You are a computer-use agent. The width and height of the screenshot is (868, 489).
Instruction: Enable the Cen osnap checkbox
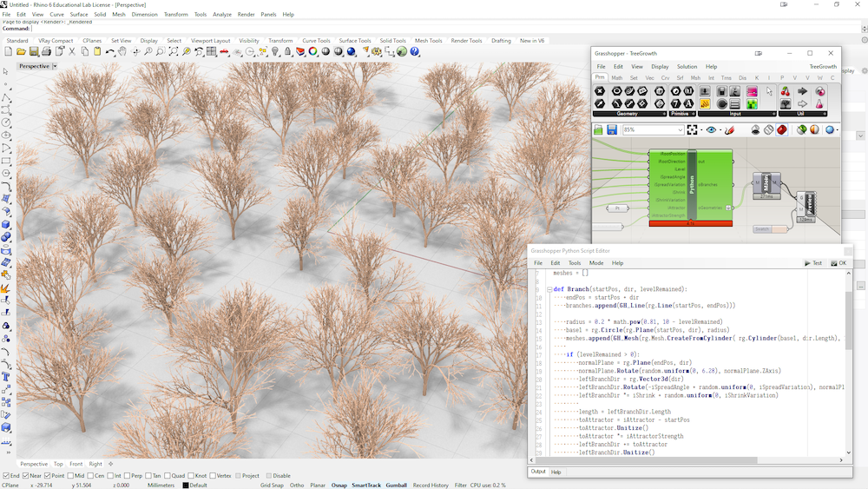pos(90,476)
